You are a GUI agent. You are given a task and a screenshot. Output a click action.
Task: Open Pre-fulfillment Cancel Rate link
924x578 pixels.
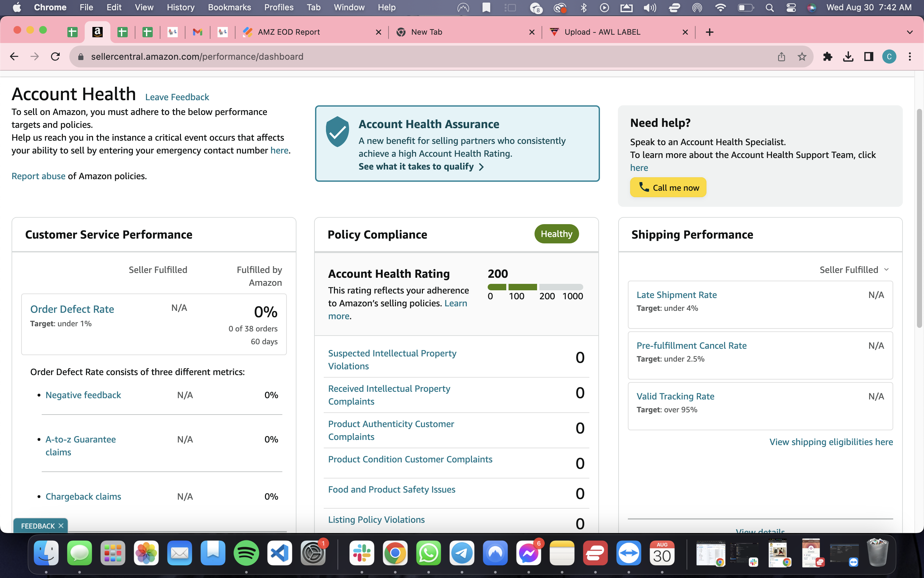click(691, 346)
